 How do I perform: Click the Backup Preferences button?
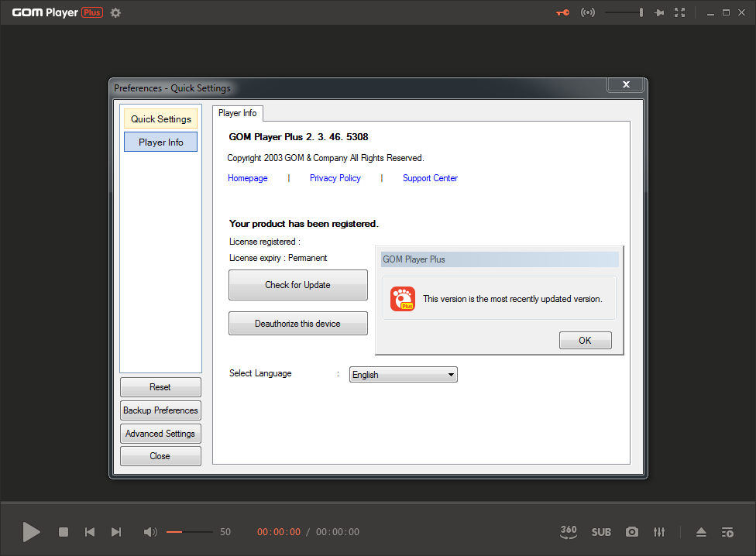point(160,410)
